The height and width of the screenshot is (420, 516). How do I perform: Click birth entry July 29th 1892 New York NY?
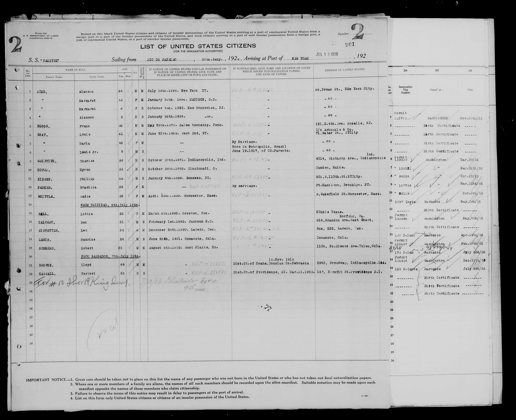178,91
